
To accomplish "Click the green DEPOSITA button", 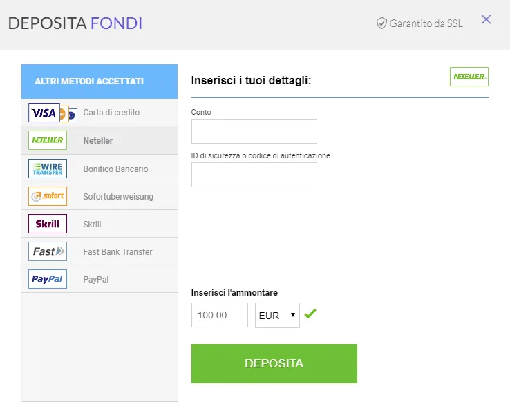I will 274,363.
